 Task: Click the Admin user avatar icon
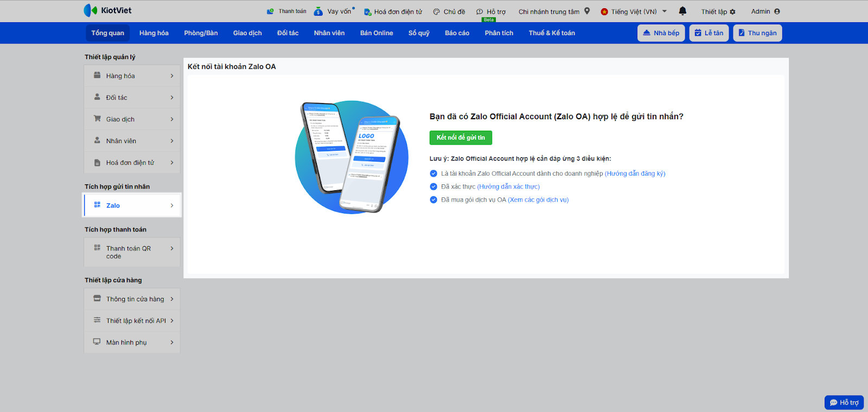coord(777,11)
